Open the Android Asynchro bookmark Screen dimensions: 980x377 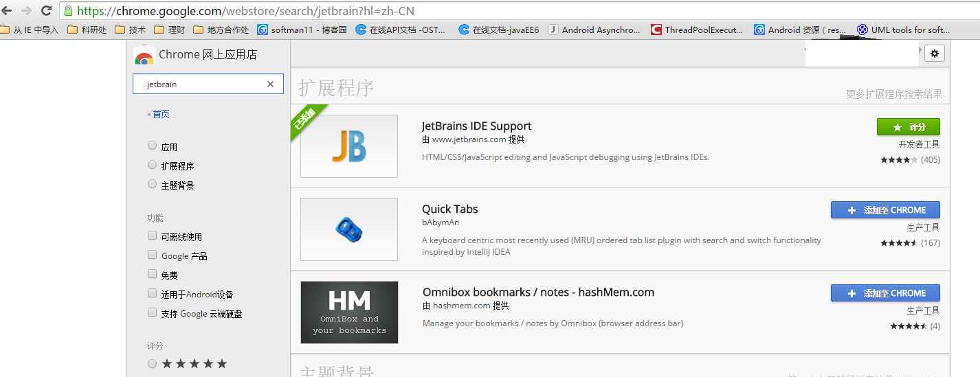[594, 30]
